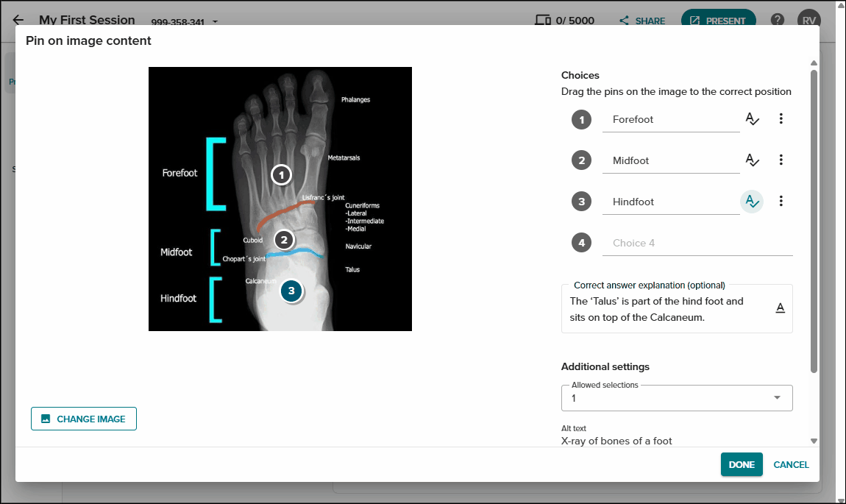This screenshot has height=504, width=846.
Task: Unmark Hindfoot as the correct answer
Action: 752,202
